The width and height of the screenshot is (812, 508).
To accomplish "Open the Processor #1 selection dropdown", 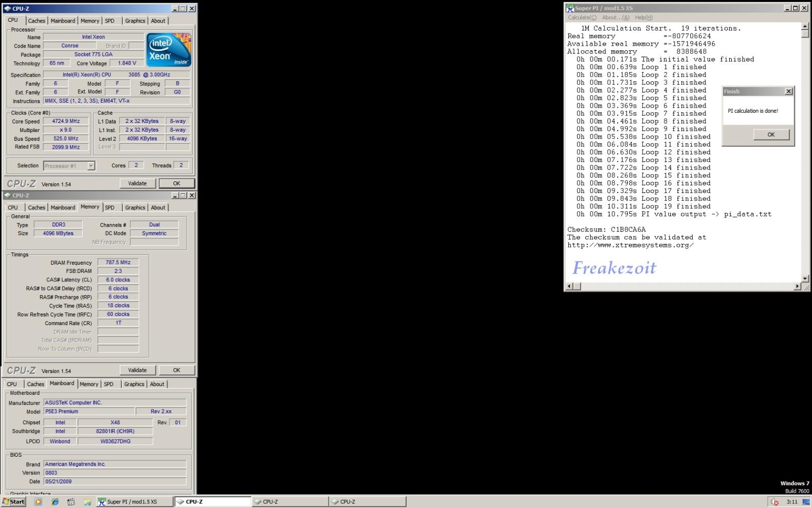I will coord(69,166).
